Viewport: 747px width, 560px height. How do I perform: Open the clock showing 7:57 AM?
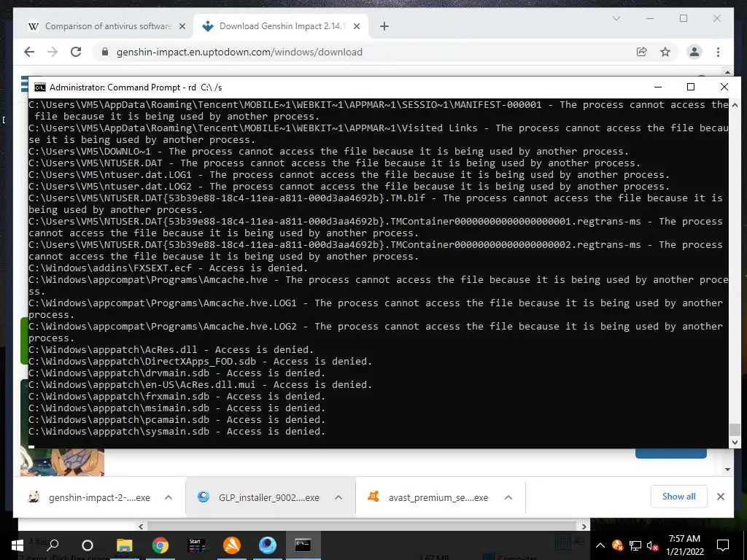(x=684, y=545)
